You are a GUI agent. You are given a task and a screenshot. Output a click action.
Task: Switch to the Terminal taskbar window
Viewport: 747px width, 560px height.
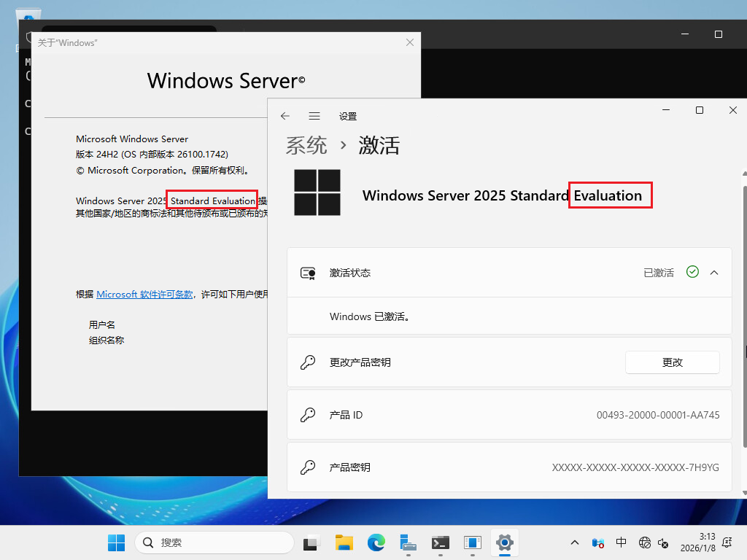click(441, 542)
